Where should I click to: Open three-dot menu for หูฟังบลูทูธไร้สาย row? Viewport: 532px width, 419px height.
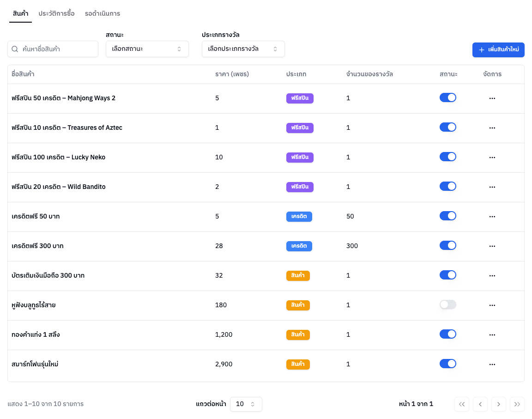(x=492, y=305)
